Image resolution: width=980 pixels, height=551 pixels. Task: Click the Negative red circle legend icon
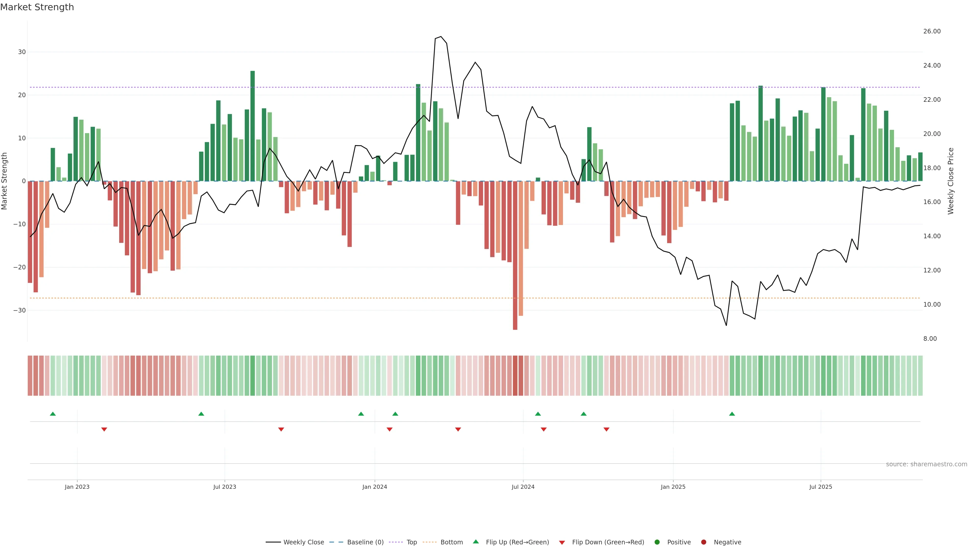(703, 542)
